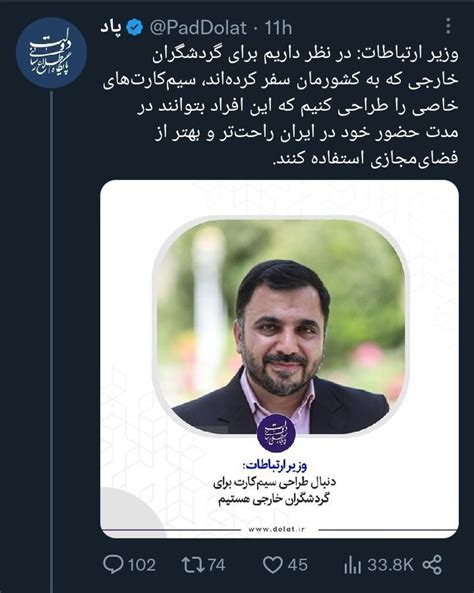Viewport: 474px width, 593px height.
Task: Open the 11h timestamp link
Action: 278,28
